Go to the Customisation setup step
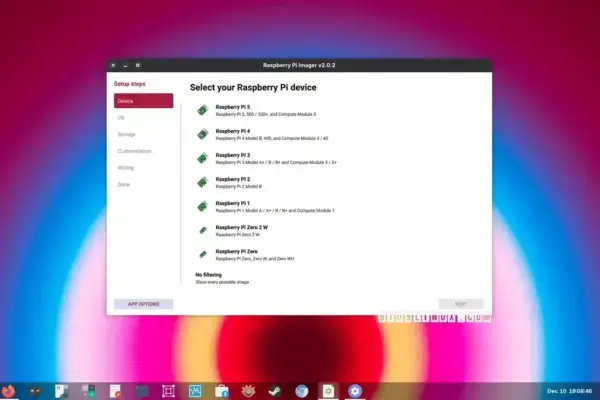The width and height of the screenshot is (600, 400). tap(143, 151)
